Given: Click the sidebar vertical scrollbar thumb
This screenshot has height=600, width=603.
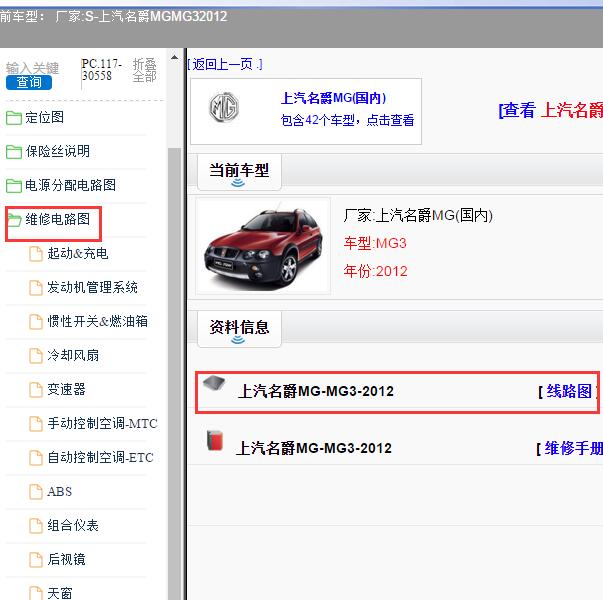Looking at the screenshot, I should click(x=174, y=373).
